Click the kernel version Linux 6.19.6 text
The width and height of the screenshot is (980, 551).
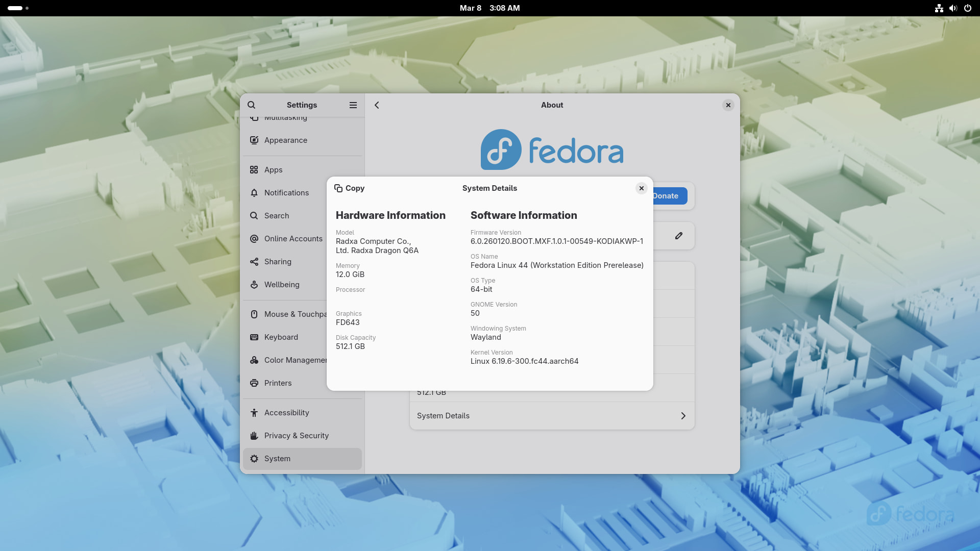[525, 361]
